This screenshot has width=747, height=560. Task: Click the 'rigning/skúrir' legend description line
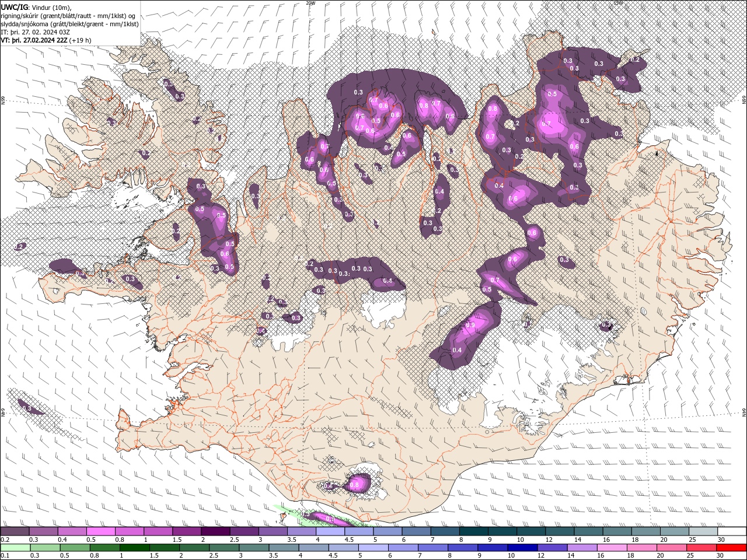[x=68, y=16]
